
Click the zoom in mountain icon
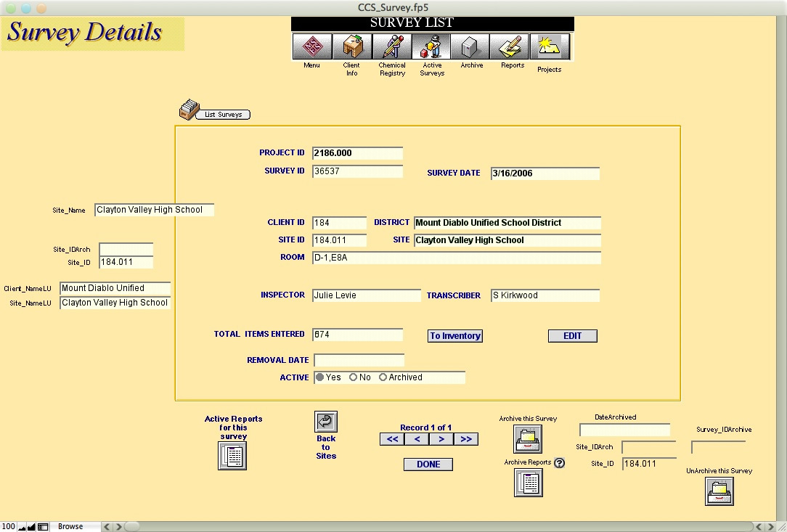[x=31, y=526]
